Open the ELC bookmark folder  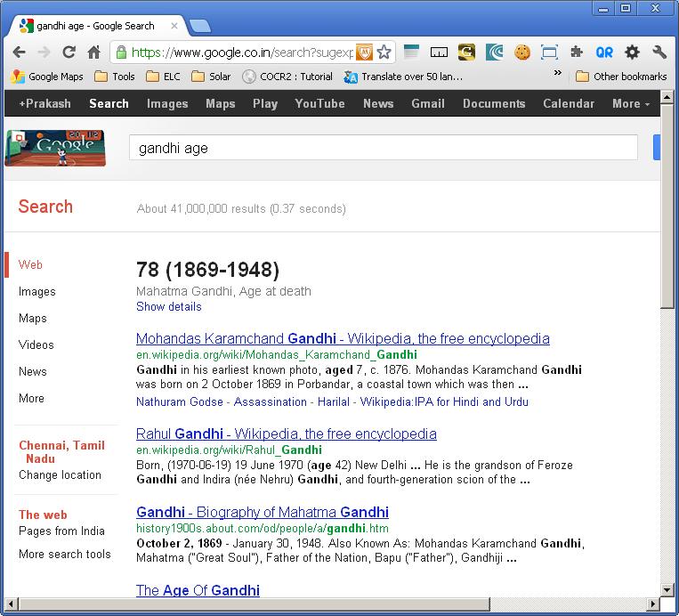163,77
